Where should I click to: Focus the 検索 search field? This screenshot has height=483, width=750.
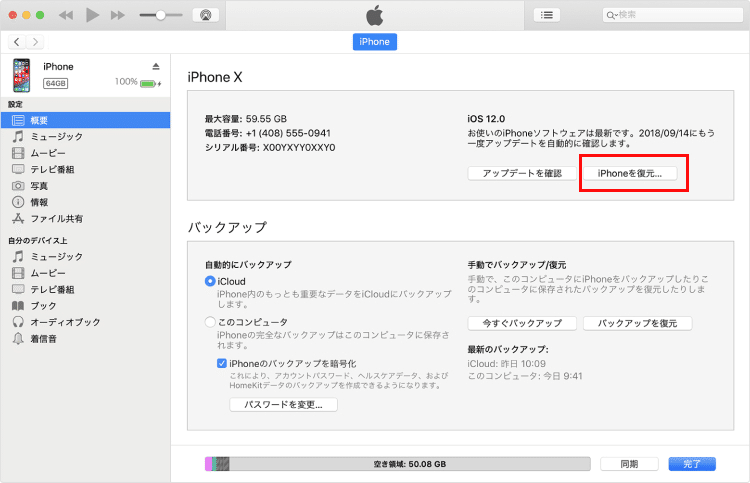pyautogui.click(x=672, y=15)
